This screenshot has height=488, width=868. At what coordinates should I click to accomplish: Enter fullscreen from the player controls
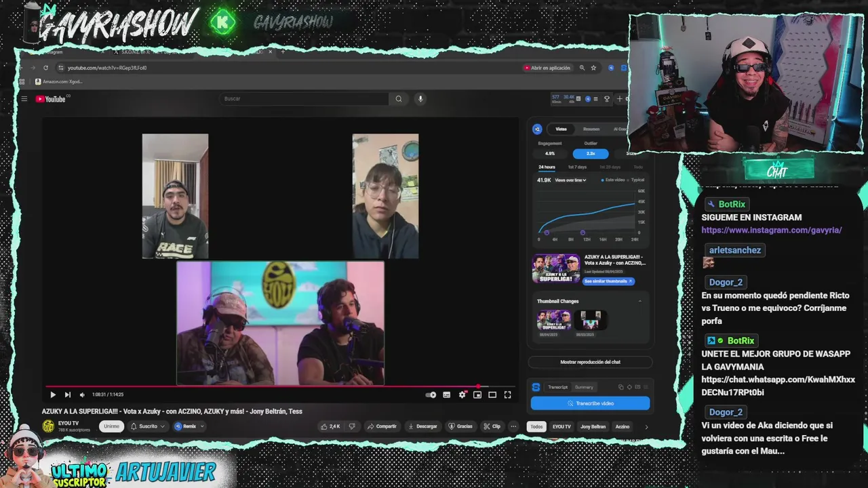(507, 394)
